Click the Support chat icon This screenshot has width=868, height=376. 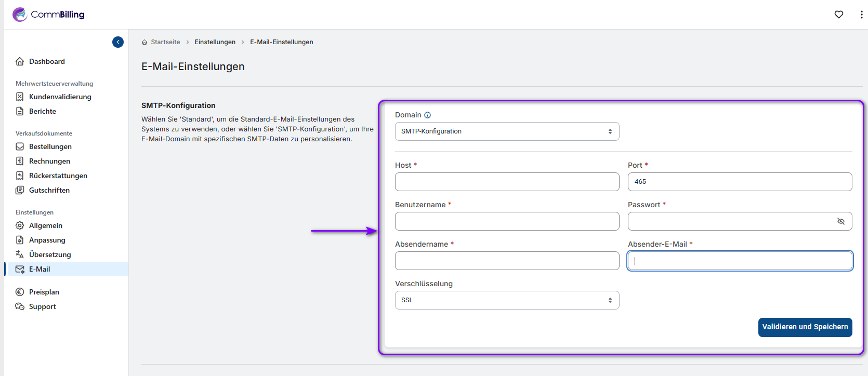[20, 306]
